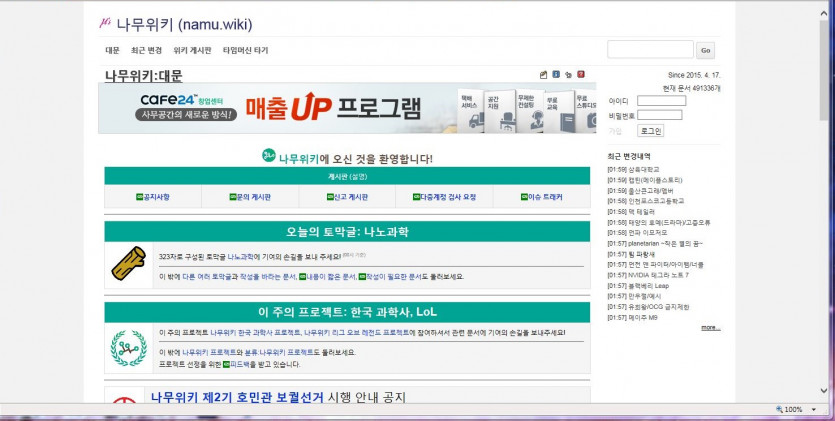
Task: Open the 타임머신 타기 menu item
Action: pos(245,50)
